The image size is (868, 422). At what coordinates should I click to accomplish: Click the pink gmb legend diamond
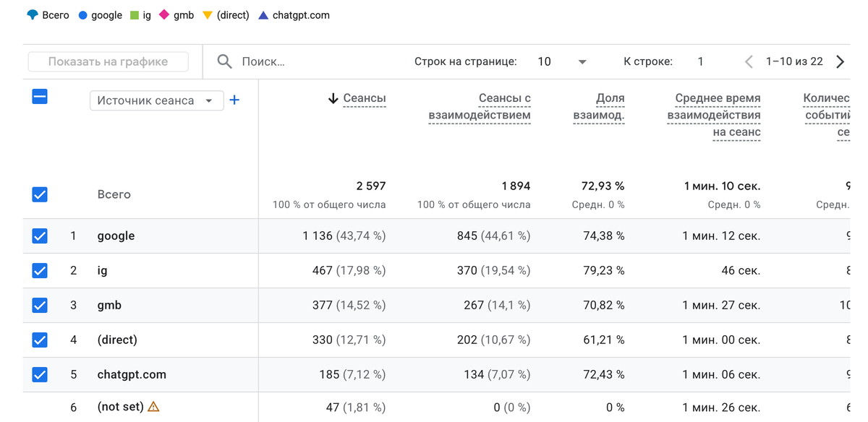(164, 14)
